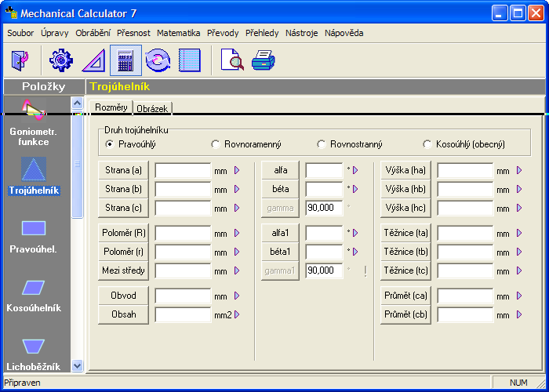Viewport: 549px width, 392px height.
Task: Click the sidebar scrollbar thumb
Action: pos(77,165)
